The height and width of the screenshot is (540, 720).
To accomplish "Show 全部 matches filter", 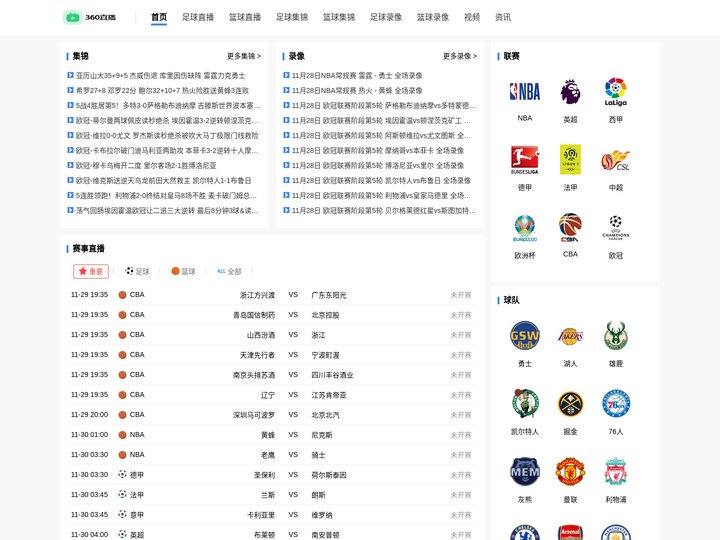I will [229, 271].
